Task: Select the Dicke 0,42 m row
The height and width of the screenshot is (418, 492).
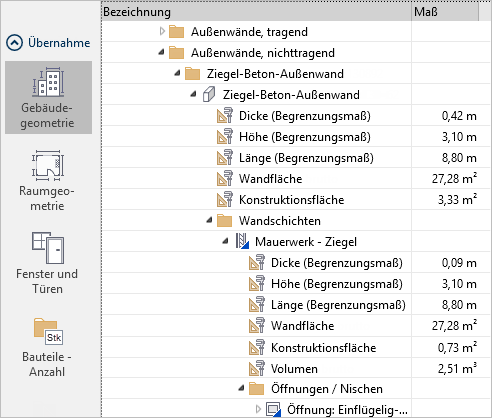Action: [290, 116]
